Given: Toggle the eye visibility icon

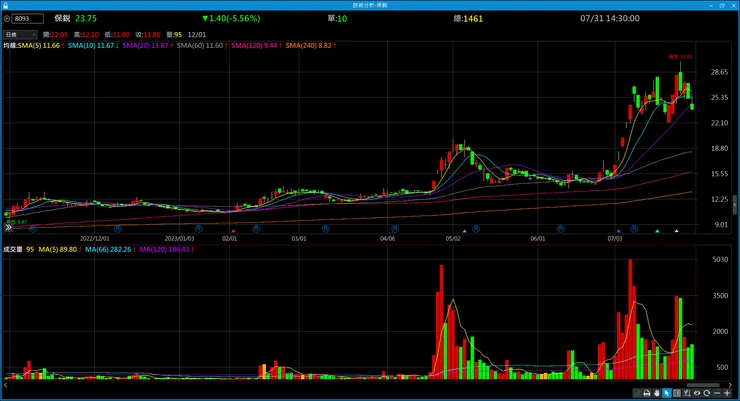Looking at the screenshot, I should tap(697, 393).
